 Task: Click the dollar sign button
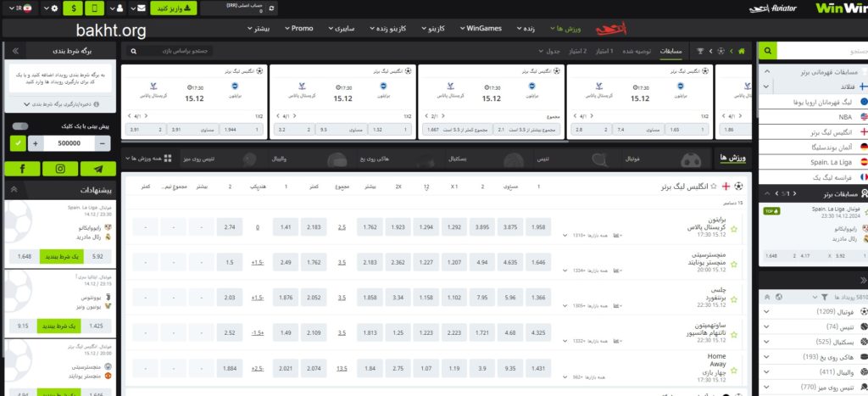(x=75, y=8)
